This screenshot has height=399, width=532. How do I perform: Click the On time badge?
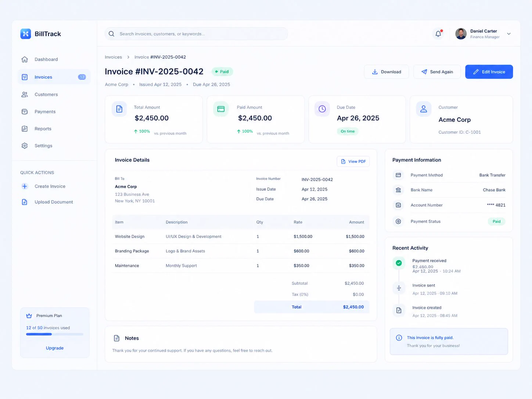(x=348, y=131)
